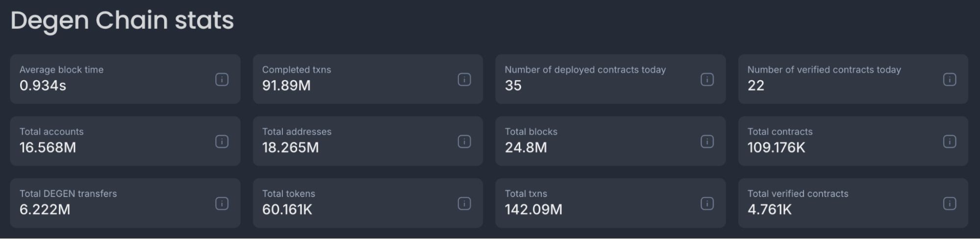
Task: Open the Total tokens 60.161K card
Action: (x=368, y=203)
